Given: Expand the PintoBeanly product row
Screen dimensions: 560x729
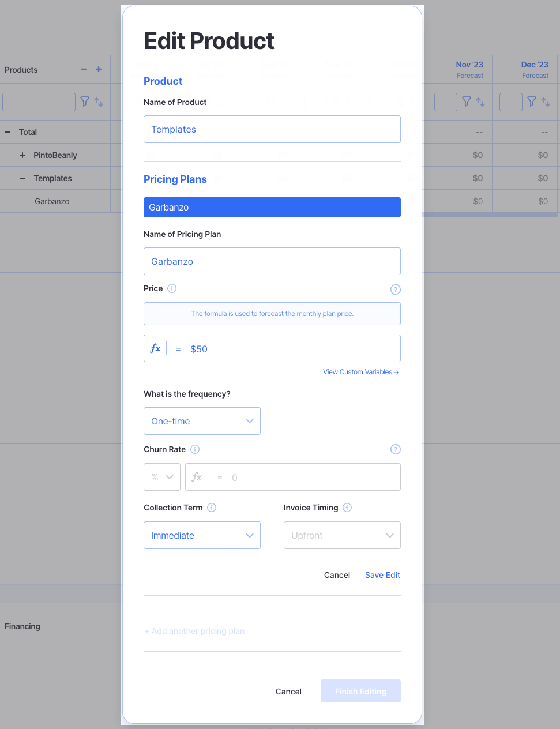Looking at the screenshot, I should (22, 155).
